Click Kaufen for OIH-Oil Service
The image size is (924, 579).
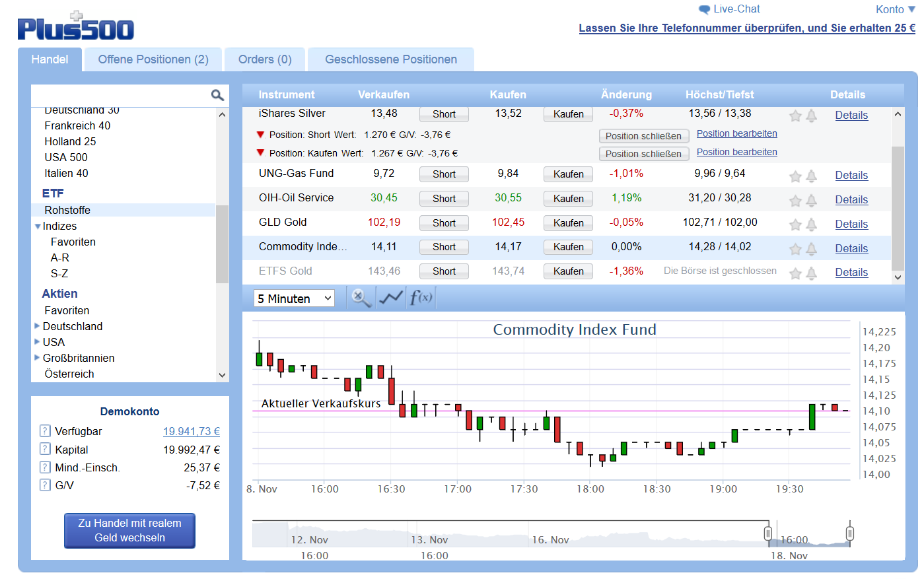568,199
